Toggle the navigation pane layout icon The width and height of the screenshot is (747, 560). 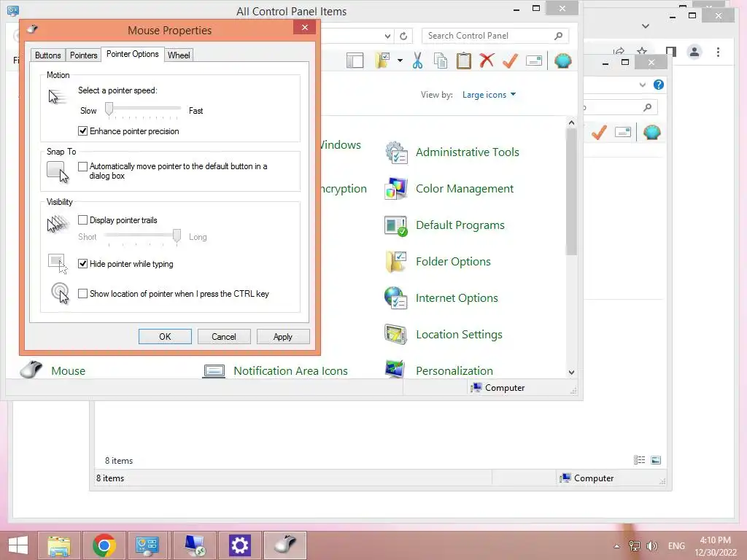point(355,61)
